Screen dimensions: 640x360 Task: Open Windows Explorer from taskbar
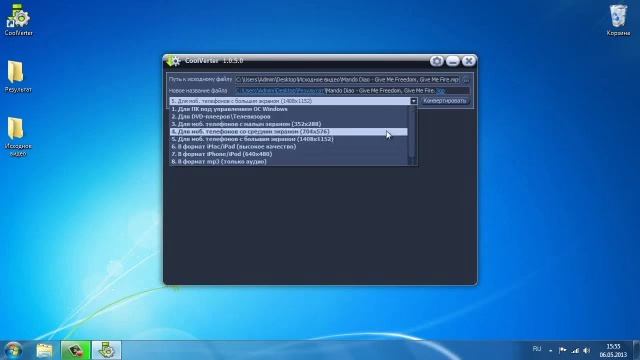click(44, 350)
